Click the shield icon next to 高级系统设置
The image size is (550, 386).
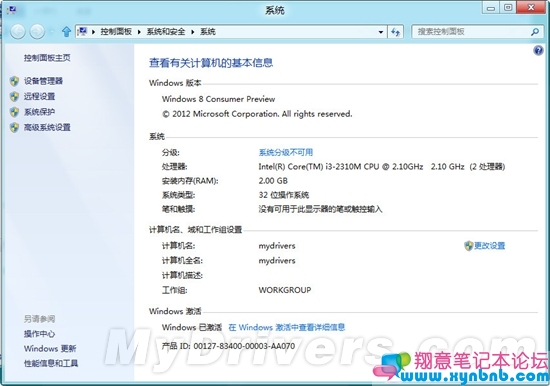[x=14, y=127]
